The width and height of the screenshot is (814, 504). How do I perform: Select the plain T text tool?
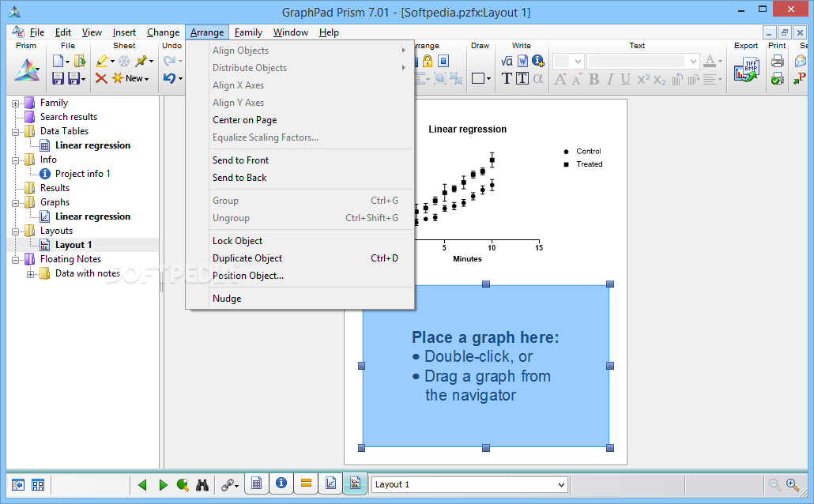507,78
